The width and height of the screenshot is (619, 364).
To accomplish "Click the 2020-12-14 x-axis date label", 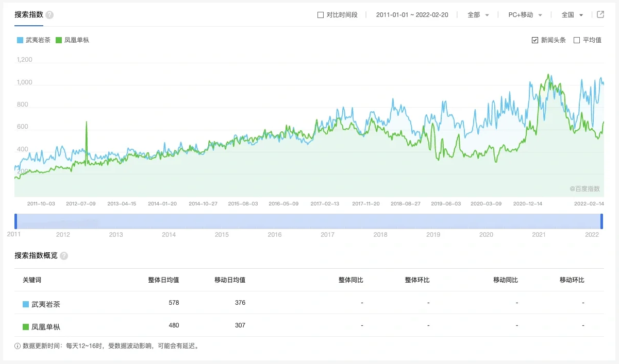I will point(527,204).
